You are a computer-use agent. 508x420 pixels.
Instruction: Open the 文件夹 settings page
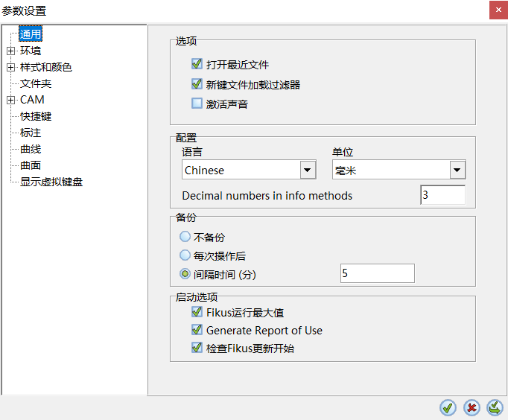tap(36, 83)
